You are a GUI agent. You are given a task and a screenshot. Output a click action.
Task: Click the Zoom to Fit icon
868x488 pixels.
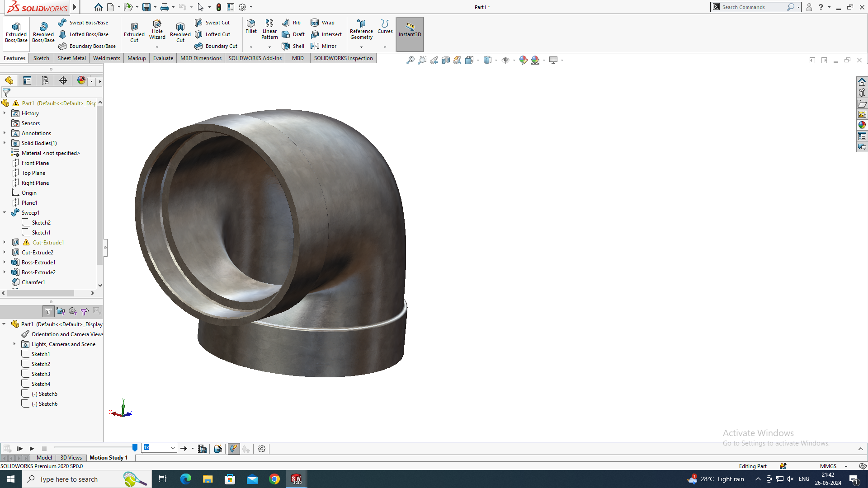(410, 60)
